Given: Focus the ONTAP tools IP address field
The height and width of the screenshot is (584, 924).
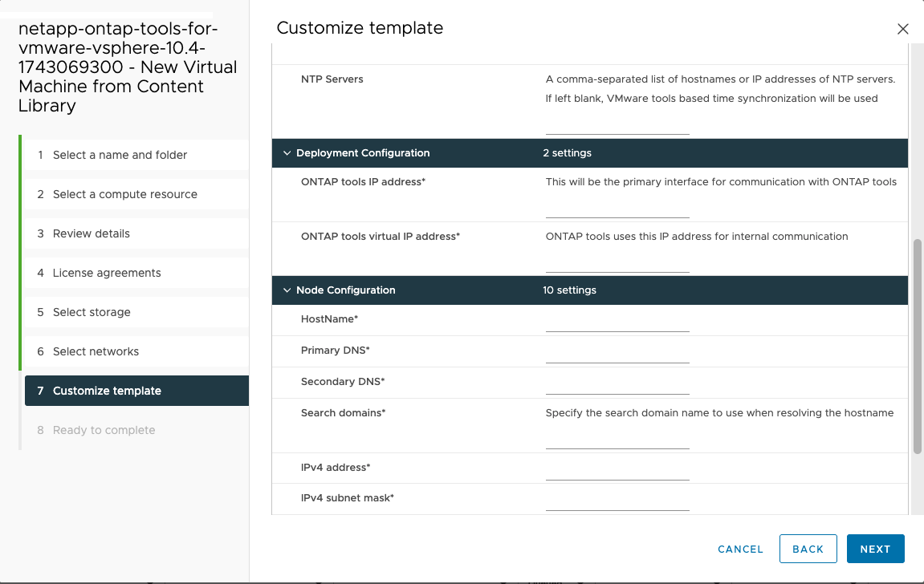Looking at the screenshot, I should [617, 209].
